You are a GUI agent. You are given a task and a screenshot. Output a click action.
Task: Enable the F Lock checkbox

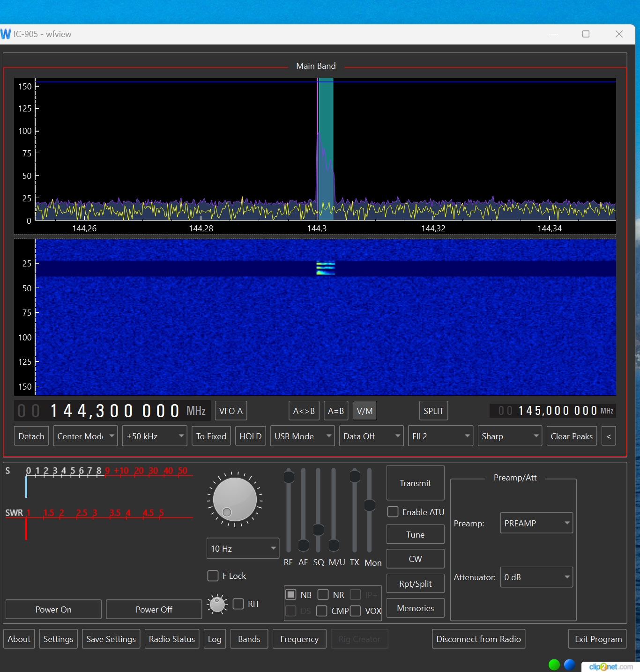tap(213, 576)
